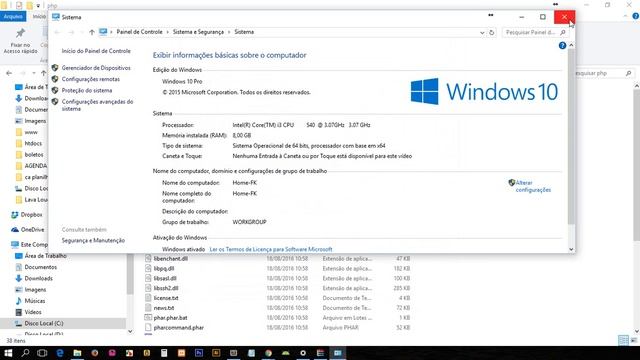Click Sistema control panel taskbar icon
Screen dimensions: 640x360
pos(338,353)
